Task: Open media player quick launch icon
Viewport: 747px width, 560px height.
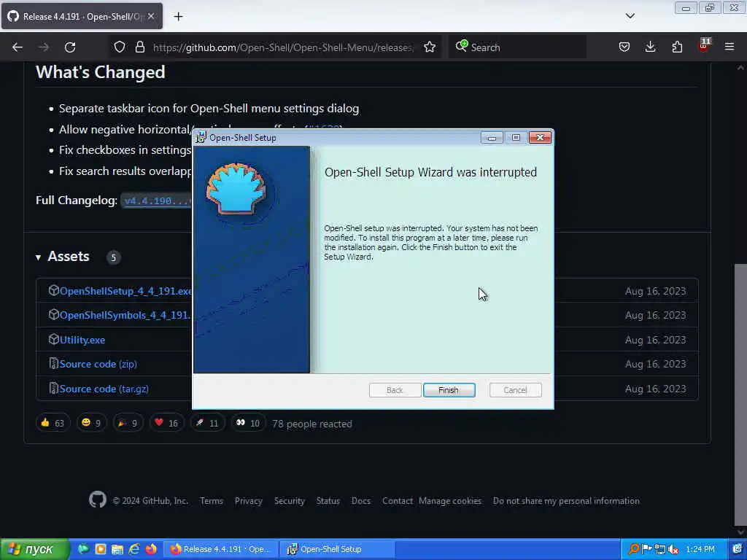Action: tap(101, 549)
